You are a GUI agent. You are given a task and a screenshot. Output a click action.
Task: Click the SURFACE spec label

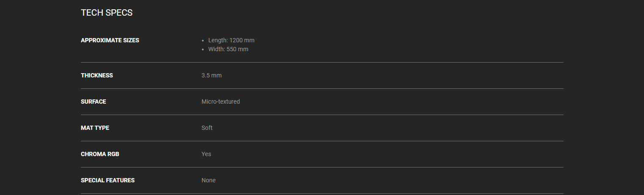tap(94, 102)
